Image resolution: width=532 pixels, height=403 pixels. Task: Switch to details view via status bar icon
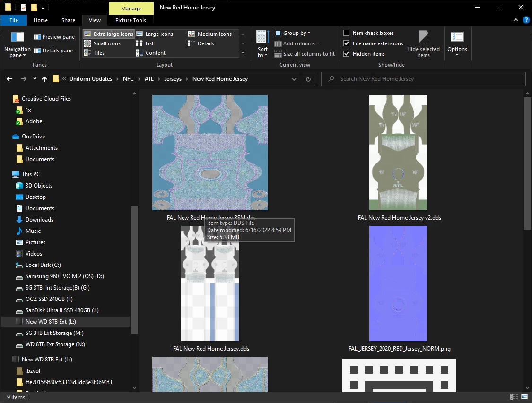[514, 396]
